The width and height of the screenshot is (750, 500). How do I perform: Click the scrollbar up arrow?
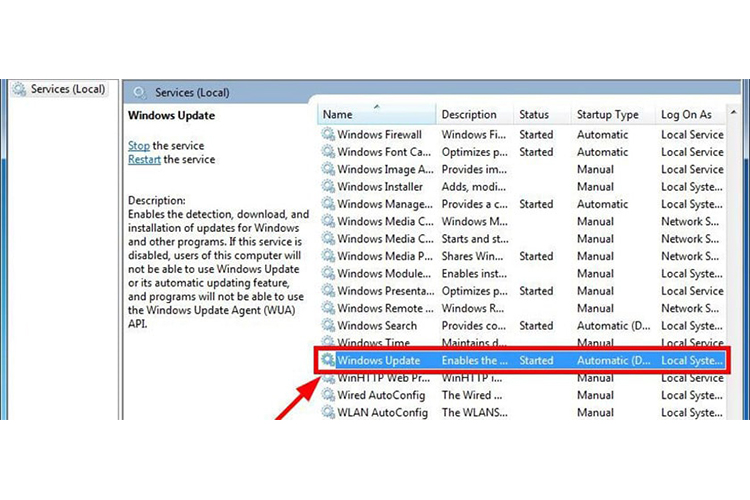tap(733, 112)
